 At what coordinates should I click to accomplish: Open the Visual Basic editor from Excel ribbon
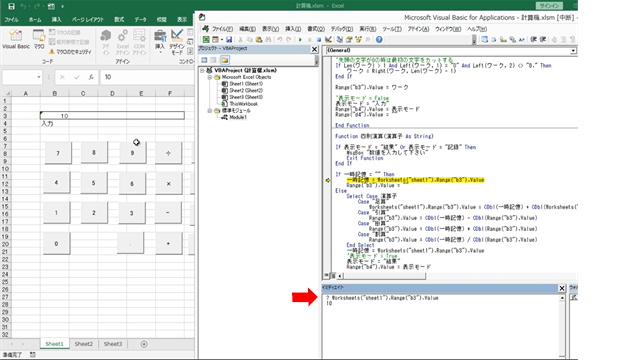[16, 40]
